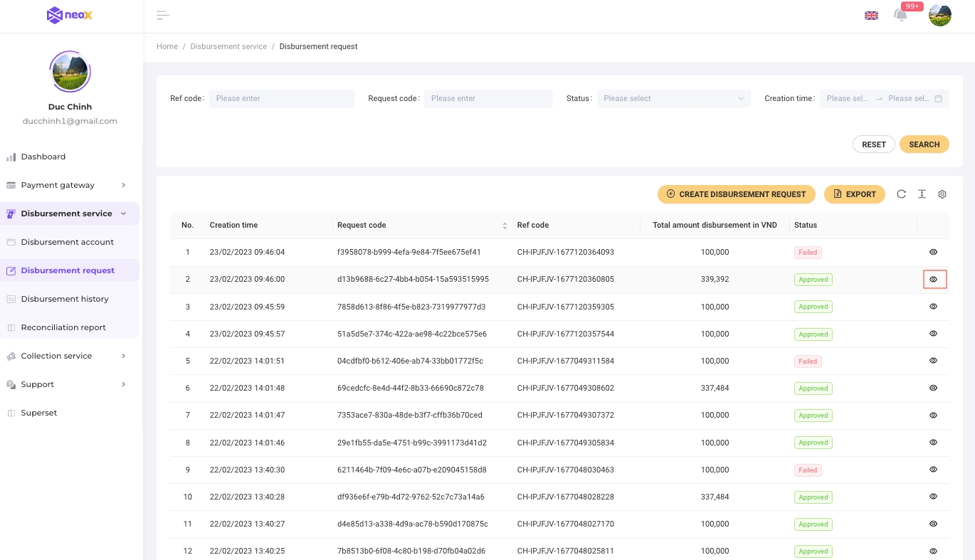Change table row density icon
Image resolution: width=975 pixels, height=560 pixels.
922,194
